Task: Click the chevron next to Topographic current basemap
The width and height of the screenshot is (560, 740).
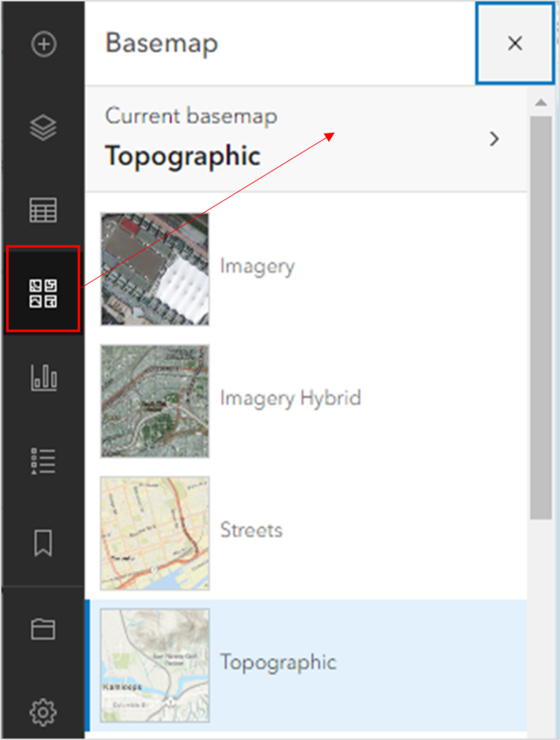Action: pyautogui.click(x=494, y=137)
